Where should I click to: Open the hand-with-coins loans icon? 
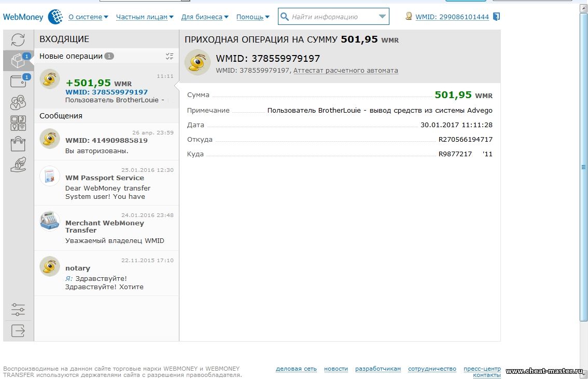pyautogui.click(x=18, y=165)
